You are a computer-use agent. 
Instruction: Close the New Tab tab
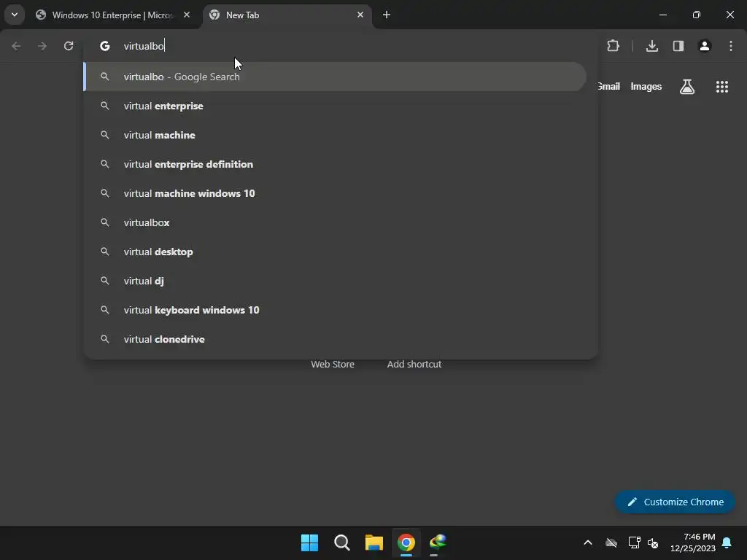360,15
